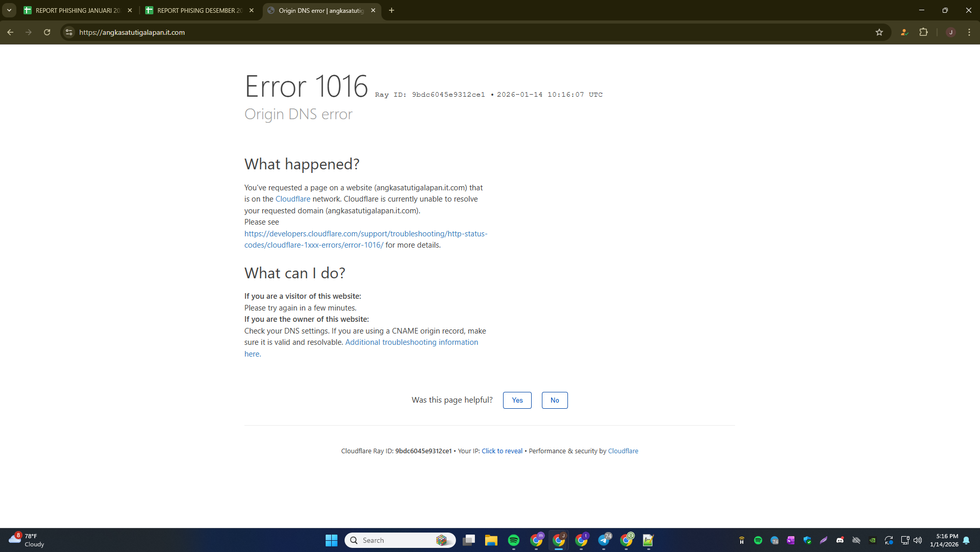
Task: Reload the current page
Action: pos(47,32)
